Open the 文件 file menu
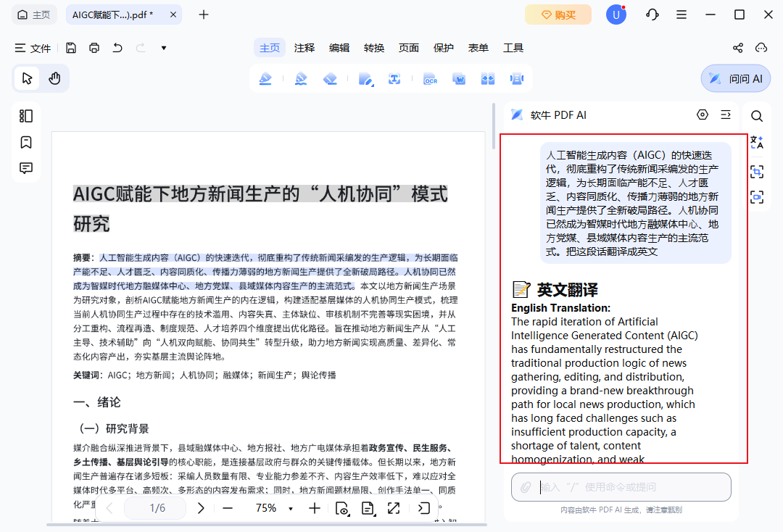Image resolution: width=783 pixels, height=532 pixels. click(33, 48)
